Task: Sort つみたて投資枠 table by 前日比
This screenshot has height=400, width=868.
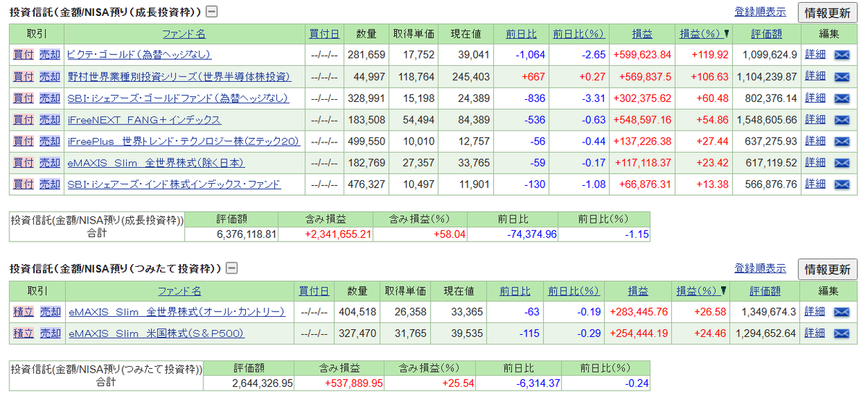Action: click(514, 291)
